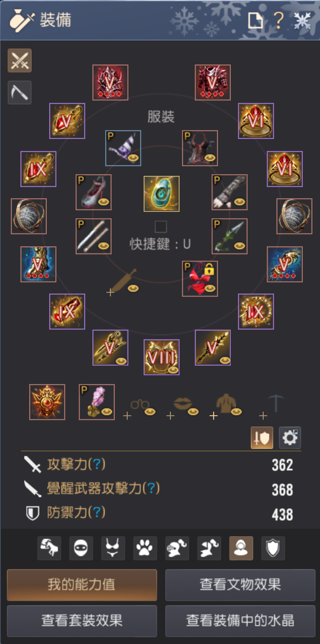Click the red armor equipment slot
The height and width of the screenshot is (644, 320).
213,83
